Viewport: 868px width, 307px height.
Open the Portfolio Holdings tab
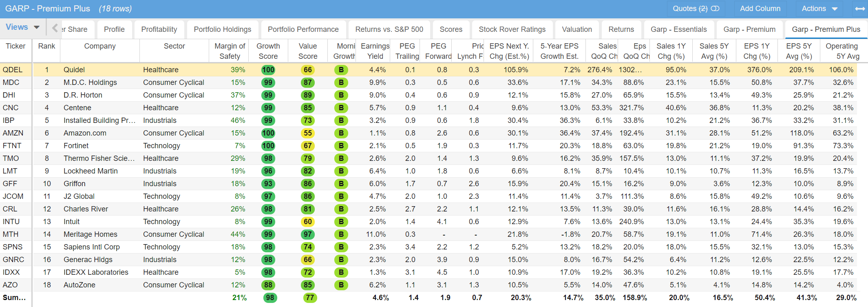pyautogui.click(x=223, y=29)
